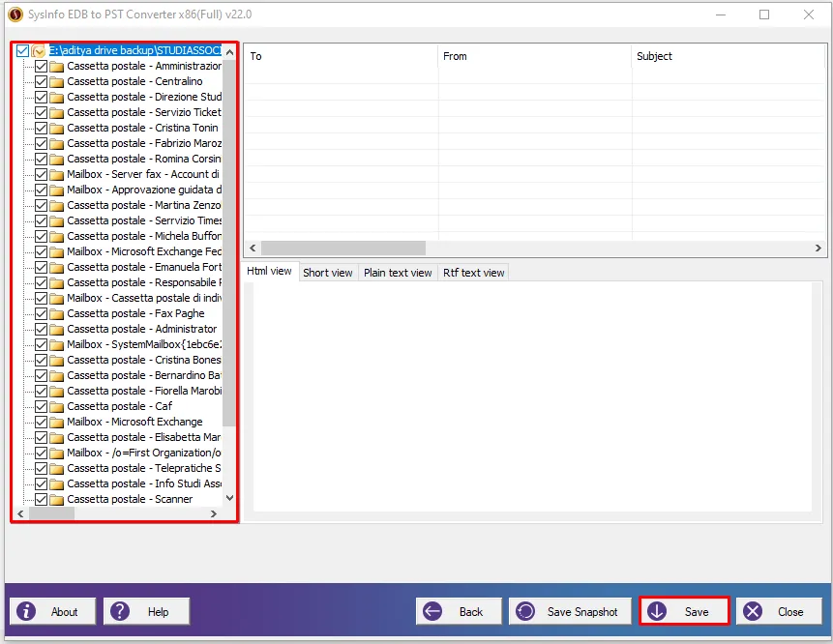
Task: Uncheck Cassetta postale - Emanuela Fort checkbox
Action: [x=41, y=267]
